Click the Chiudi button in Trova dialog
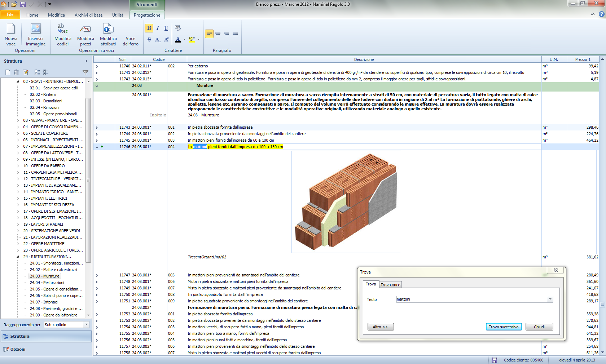The height and width of the screenshot is (364, 606). pos(539,327)
